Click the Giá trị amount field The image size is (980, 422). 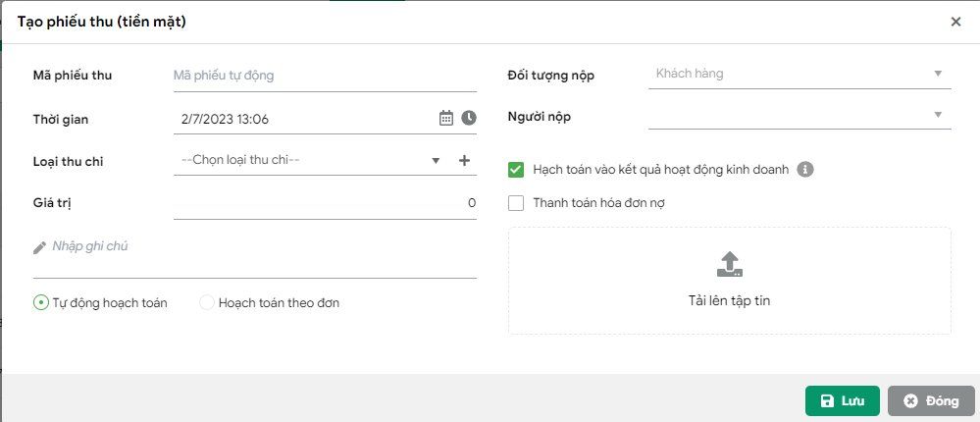click(324, 203)
